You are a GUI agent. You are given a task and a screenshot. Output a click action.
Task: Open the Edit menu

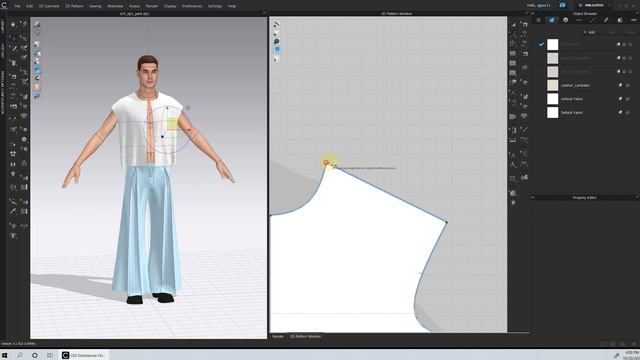point(29,6)
